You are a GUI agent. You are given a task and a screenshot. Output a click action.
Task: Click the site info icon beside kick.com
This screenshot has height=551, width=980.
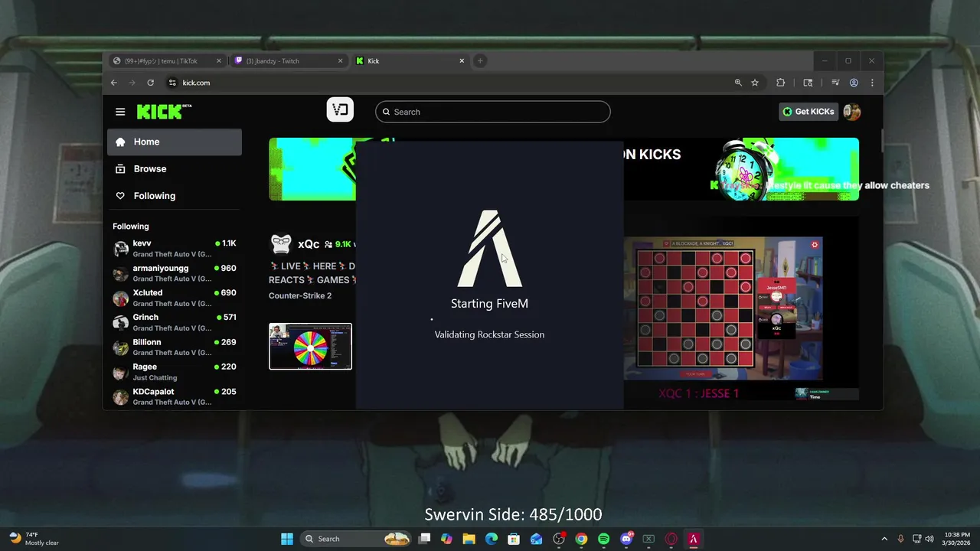click(x=172, y=83)
